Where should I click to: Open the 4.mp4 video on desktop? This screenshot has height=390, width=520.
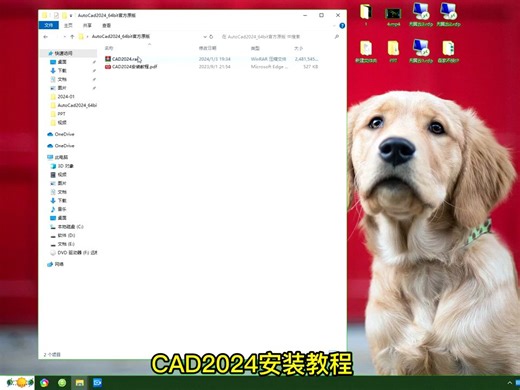(x=393, y=17)
